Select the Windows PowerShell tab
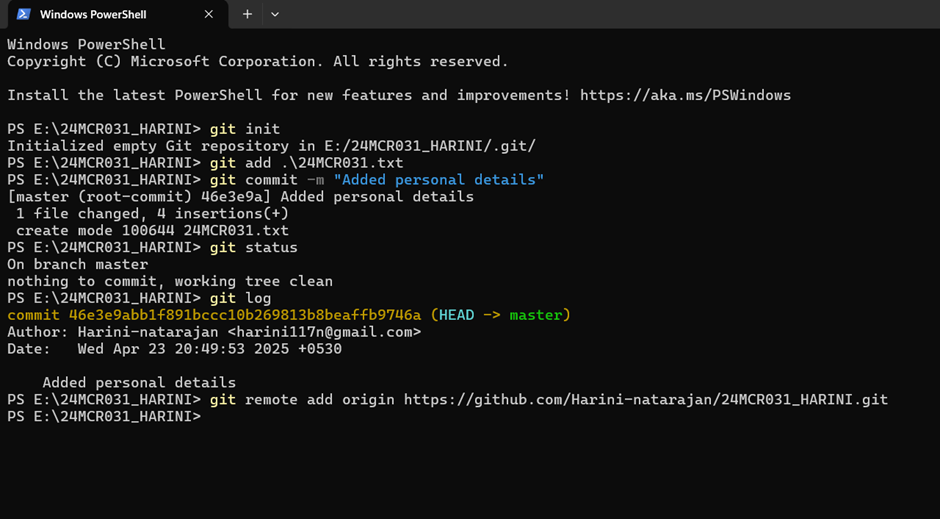The height and width of the screenshot is (519, 940). [x=118, y=14]
